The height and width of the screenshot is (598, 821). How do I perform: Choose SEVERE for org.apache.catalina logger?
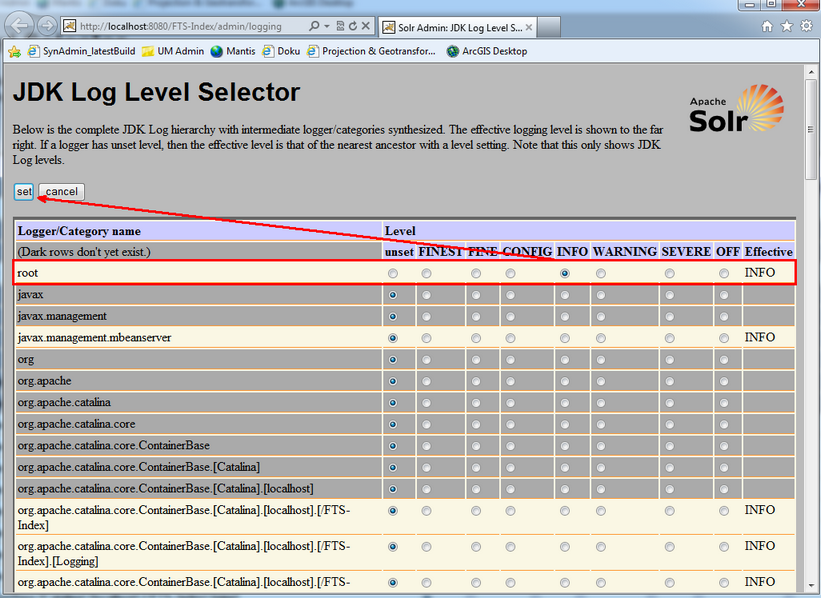tap(669, 403)
